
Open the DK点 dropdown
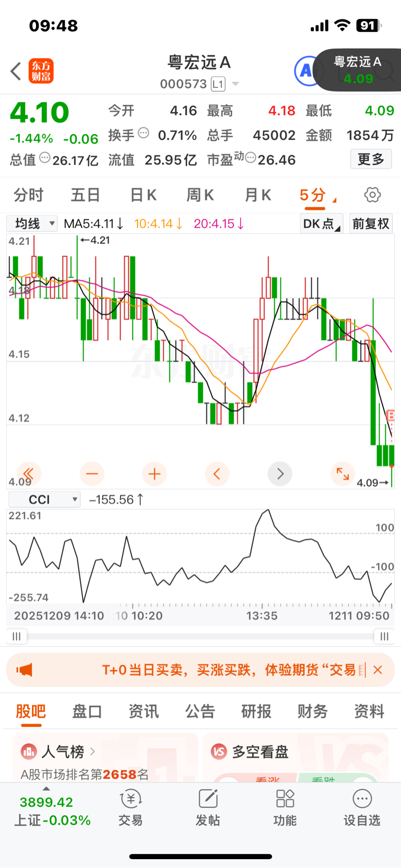click(x=322, y=223)
